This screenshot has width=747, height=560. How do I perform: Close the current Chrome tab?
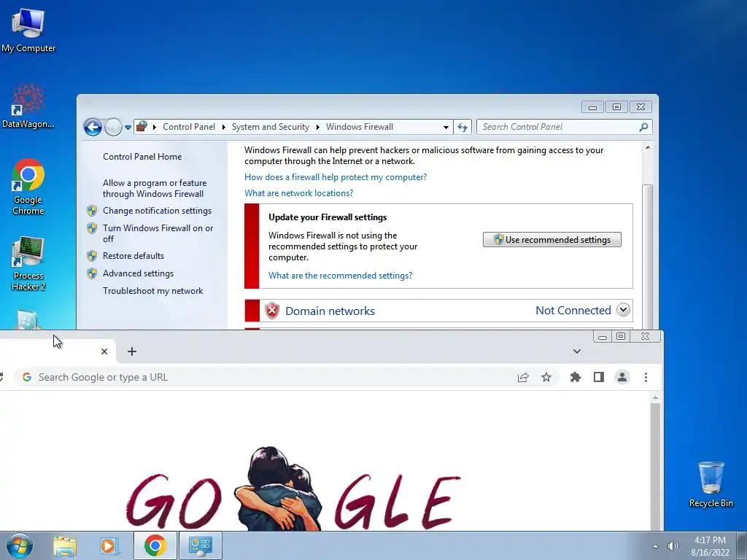point(104,351)
